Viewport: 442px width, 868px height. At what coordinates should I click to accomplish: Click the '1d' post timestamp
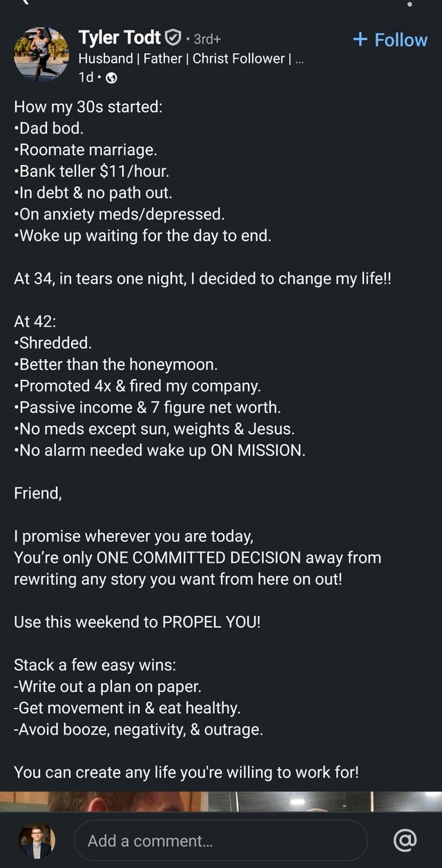pyautogui.click(x=86, y=77)
